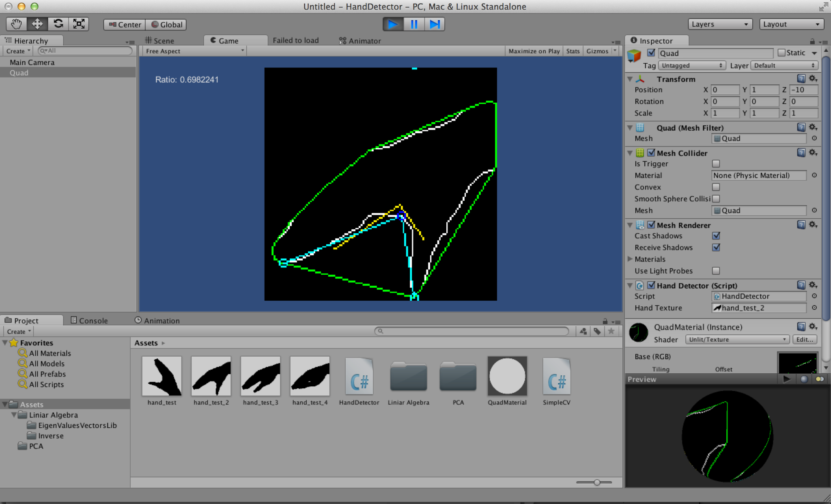Adjust the asset thumbnail size slider
The image size is (831, 504).
click(x=597, y=482)
